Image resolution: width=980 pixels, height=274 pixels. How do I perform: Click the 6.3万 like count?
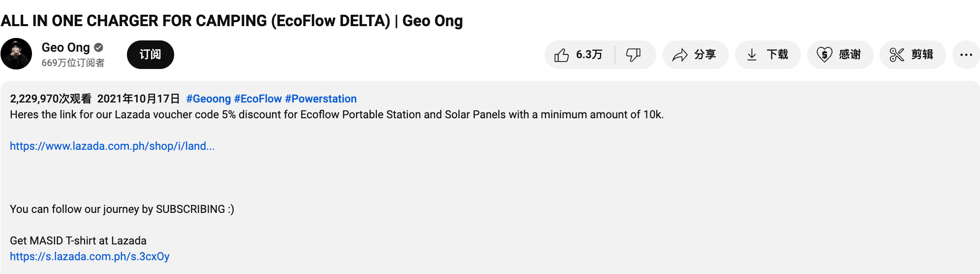point(589,55)
